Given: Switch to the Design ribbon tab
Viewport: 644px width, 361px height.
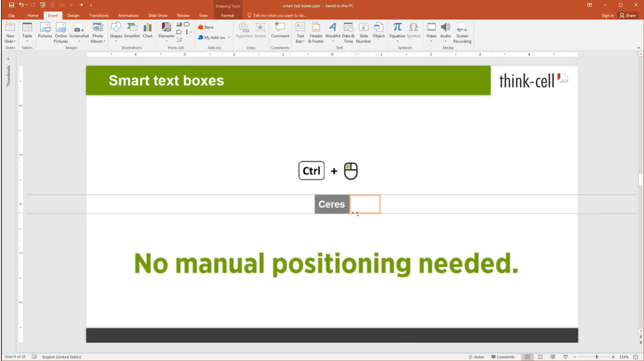Looking at the screenshot, I should point(74,16).
